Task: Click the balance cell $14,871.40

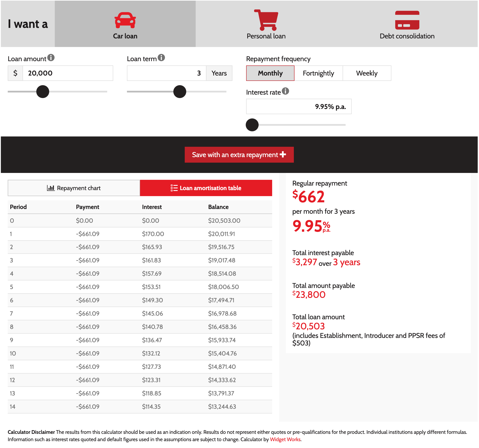Action: coord(222,367)
